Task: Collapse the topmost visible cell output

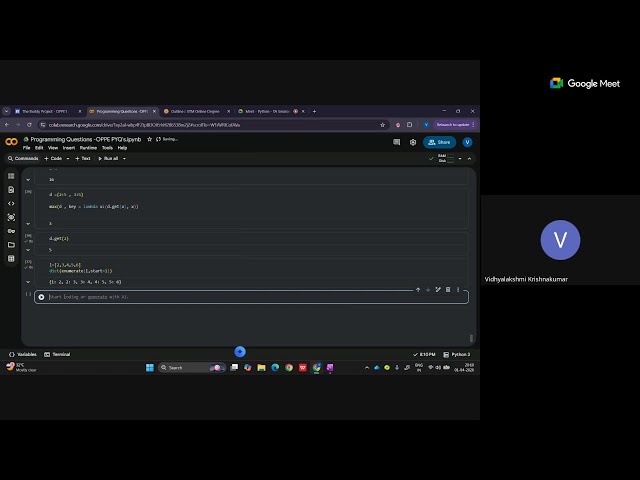Action: coord(28,179)
